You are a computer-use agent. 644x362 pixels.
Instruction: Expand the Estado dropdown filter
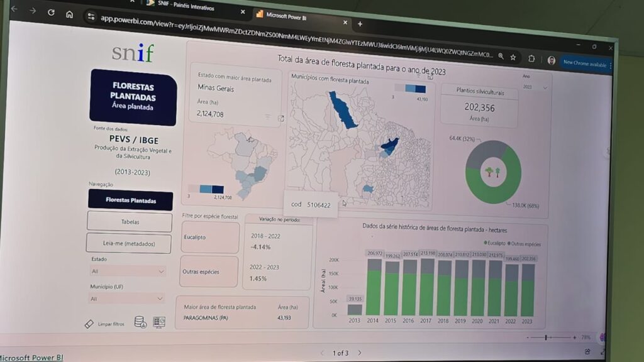click(128, 271)
